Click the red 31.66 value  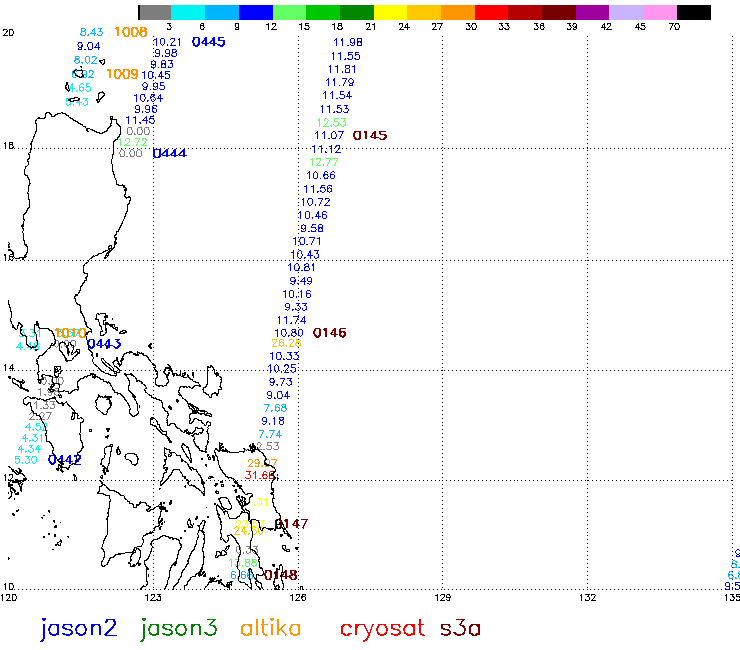(x=260, y=475)
